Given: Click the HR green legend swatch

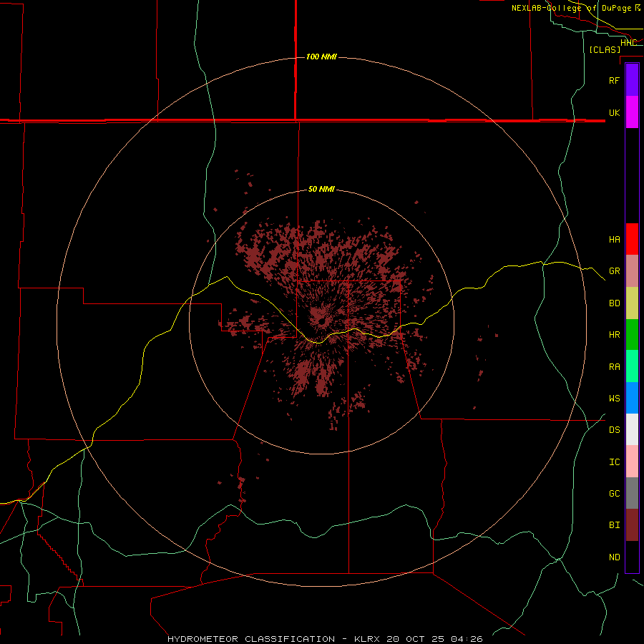Looking at the screenshot, I should point(632,335).
